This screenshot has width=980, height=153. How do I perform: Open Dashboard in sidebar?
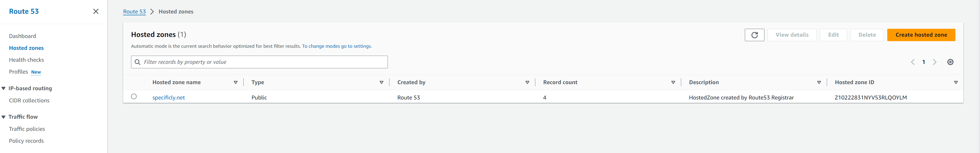click(22, 36)
